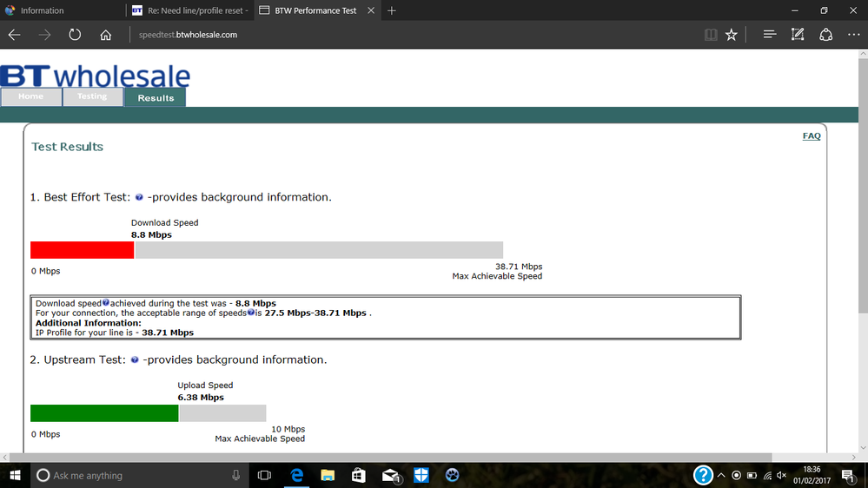This screenshot has width=868, height=488.
Task: Show hidden system tray icons
Action: [721, 475]
